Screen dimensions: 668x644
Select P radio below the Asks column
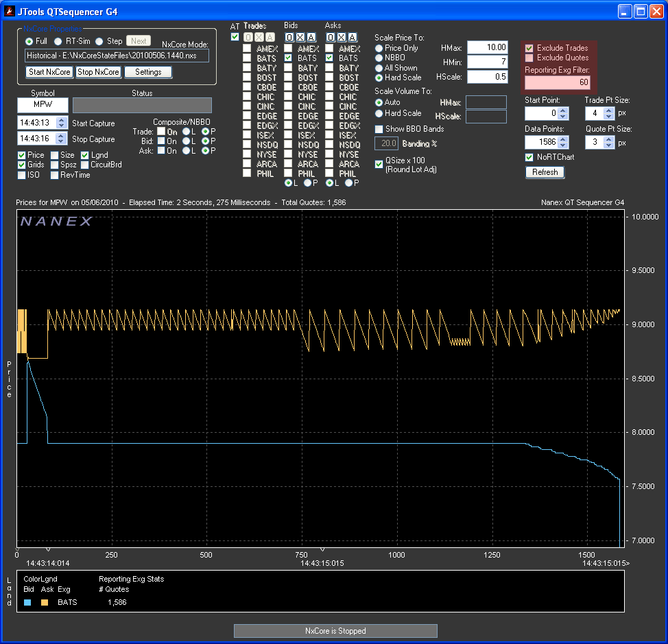point(349,182)
